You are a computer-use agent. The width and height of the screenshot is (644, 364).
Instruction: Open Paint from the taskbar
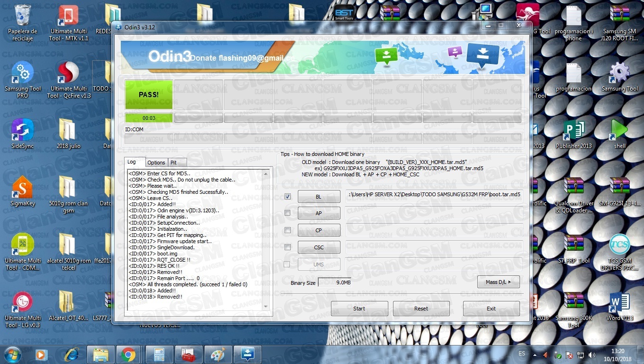click(x=217, y=355)
